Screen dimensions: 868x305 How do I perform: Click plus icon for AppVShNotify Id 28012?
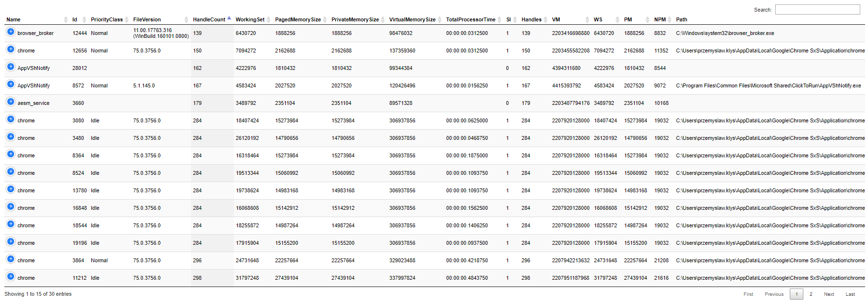pyautogui.click(x=11, y=67)
